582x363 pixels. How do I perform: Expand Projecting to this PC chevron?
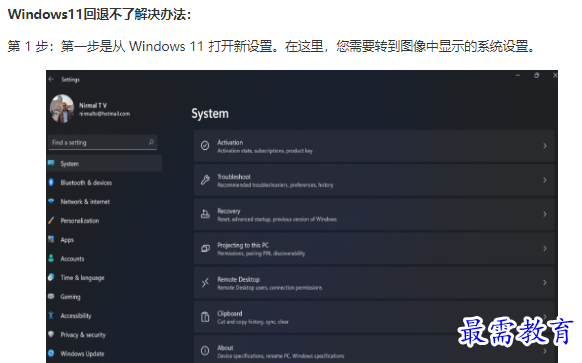tap(545, 248)
